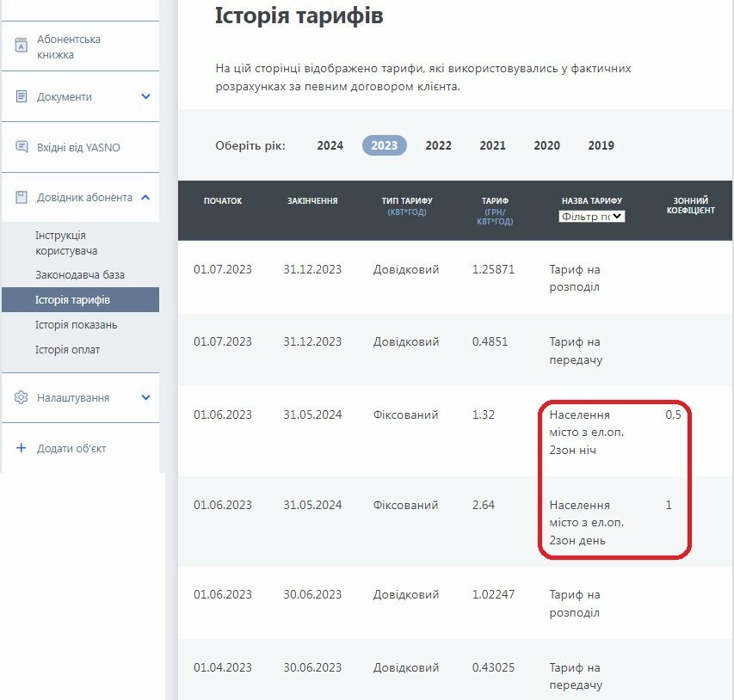Screen dimensions: 734x700
Task: Click the Довідник абонента notebook icon
Action: point(21,197)
